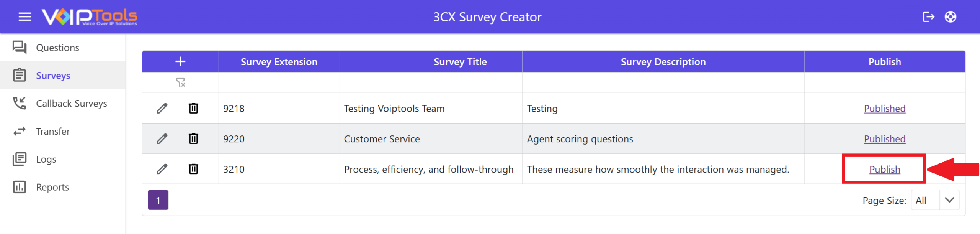
Task: Clear filters using the filter-remove icon
Action: 180,82
